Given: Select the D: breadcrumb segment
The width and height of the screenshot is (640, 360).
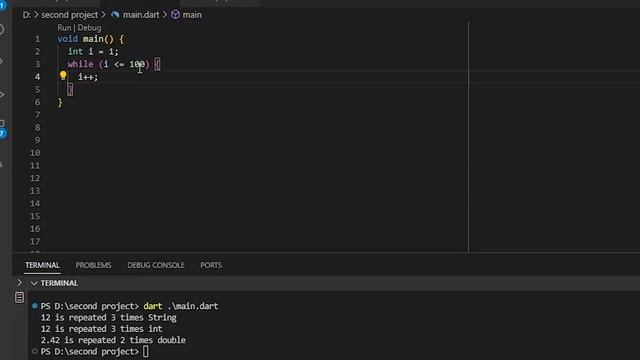Looking at the screenshot, I should pos(27,15).
